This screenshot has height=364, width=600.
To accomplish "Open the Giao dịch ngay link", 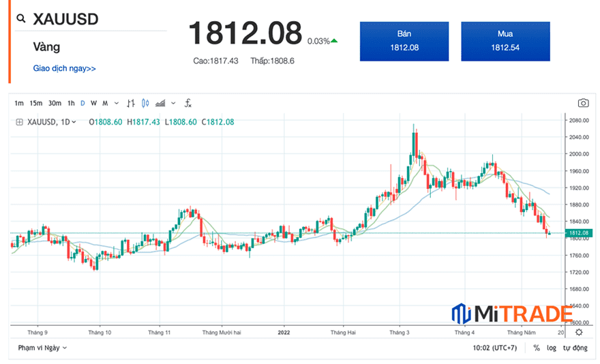I will click(x=64, y=68).
